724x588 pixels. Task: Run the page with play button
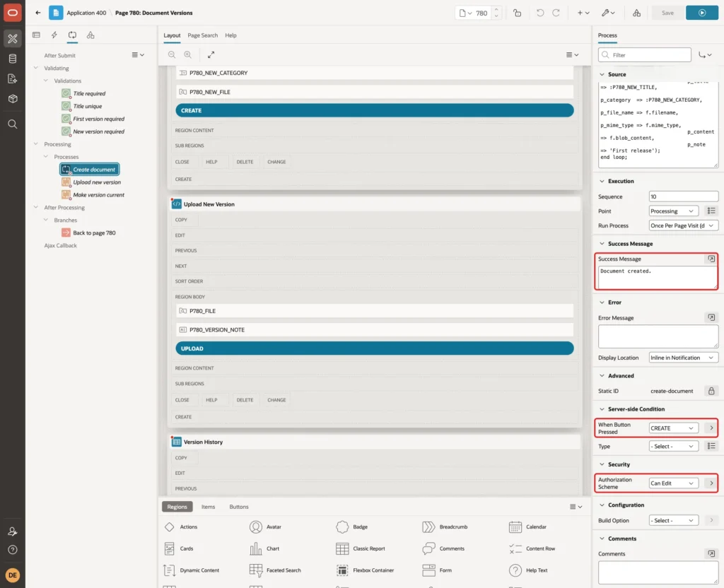(x=701, y=13)
